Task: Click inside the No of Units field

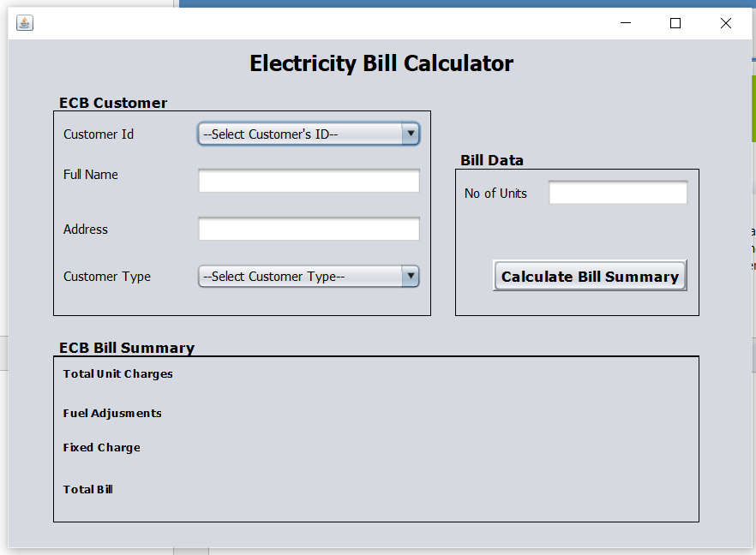Action: click(x=618, y=192)
